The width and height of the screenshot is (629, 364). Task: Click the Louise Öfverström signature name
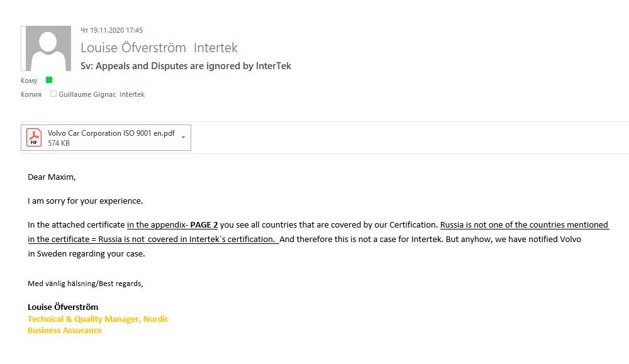click(63, 307)
